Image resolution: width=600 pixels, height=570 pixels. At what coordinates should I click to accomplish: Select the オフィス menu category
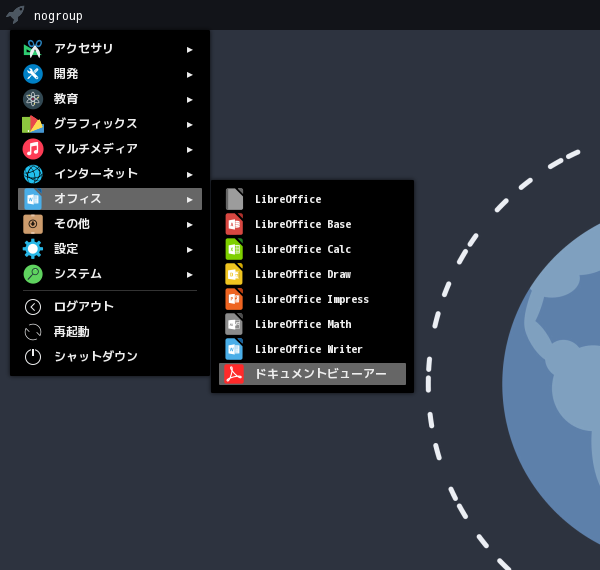110,199
